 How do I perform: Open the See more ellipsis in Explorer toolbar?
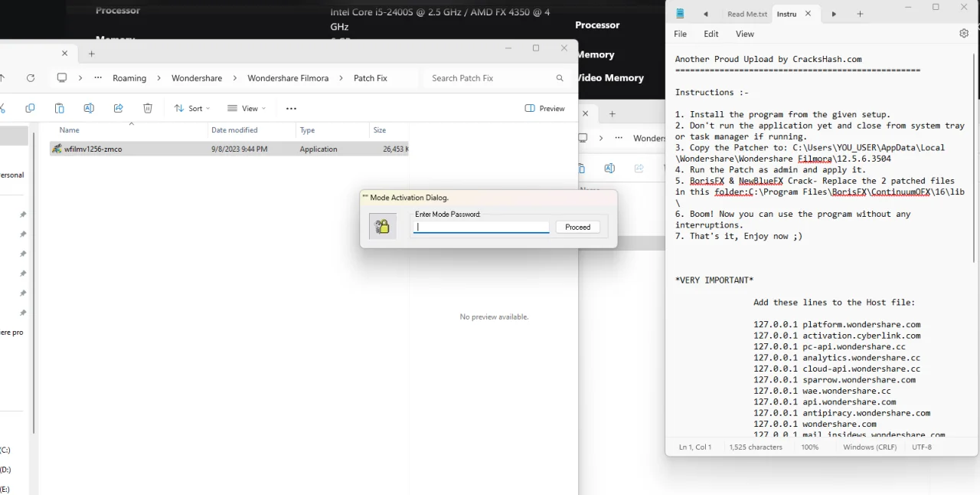click(291, 108)
